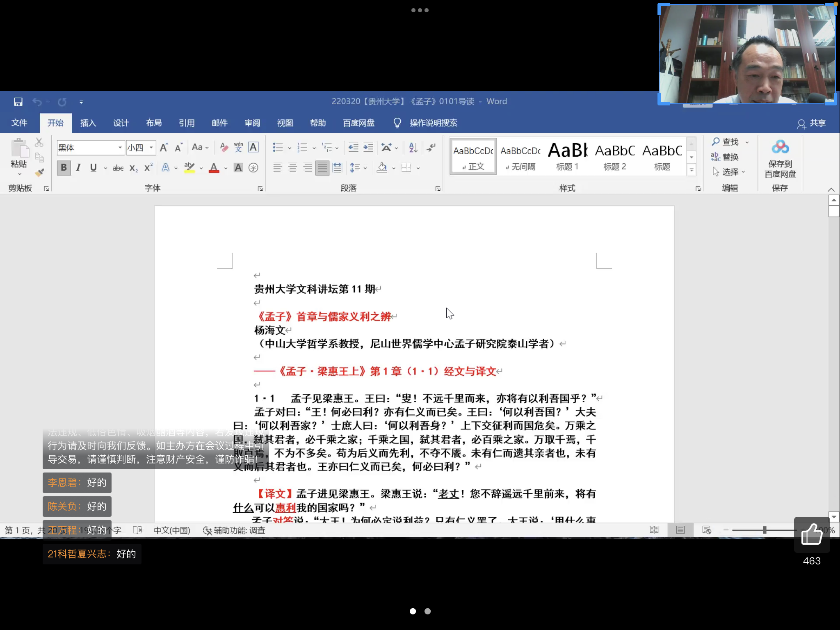This screenshot has height=630, width=840.
Task: Switch to the 设计 ribbon tab
Action: point(121,123)
